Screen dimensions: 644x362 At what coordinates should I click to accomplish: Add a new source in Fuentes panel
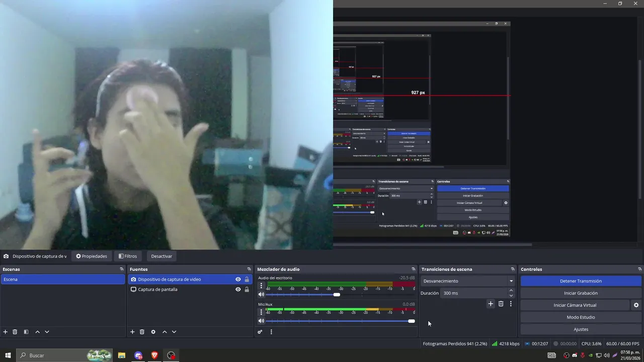click(x=132, y=332)
